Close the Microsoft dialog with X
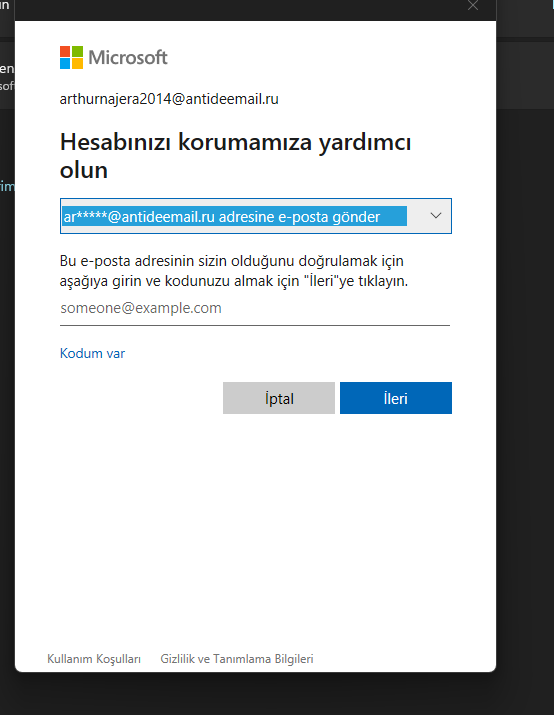 point(473,5)
